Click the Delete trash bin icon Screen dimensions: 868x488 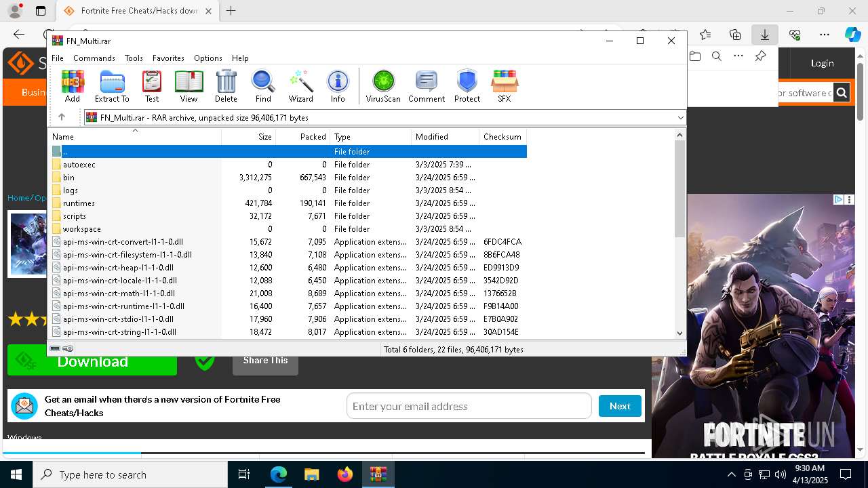tap(226, 86)
